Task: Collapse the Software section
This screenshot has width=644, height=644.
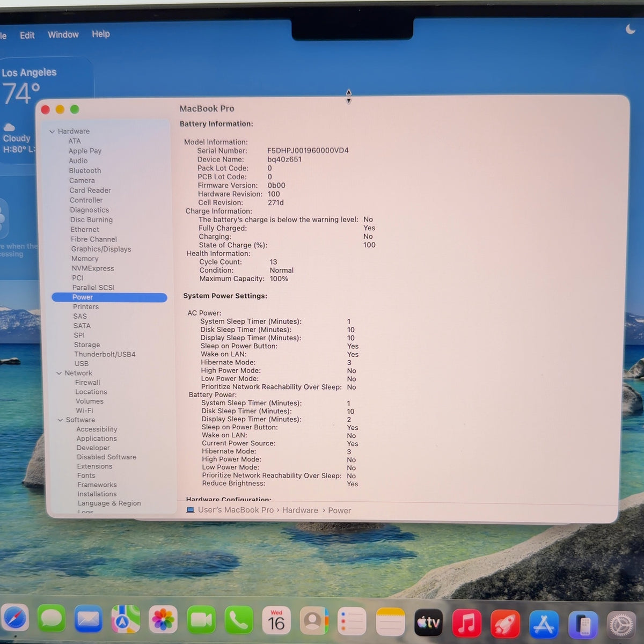Action: (60, 420)
